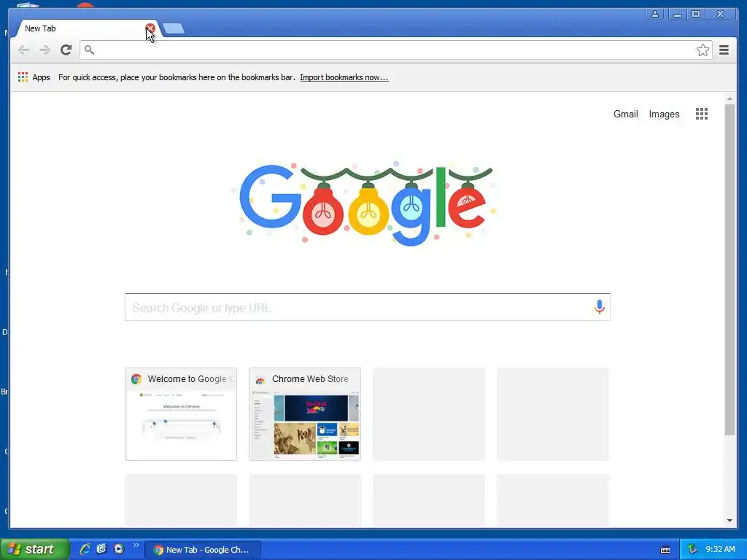Close the New Tab tab
Viewport: 747px width, 560px height.
(x=150, y=28)
